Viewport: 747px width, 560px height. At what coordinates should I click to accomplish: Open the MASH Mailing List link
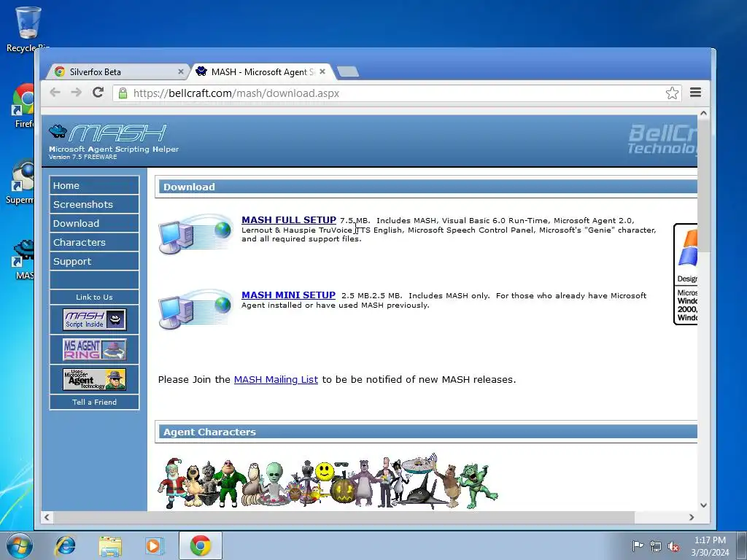pyautogui.click(x=276, y=379)
